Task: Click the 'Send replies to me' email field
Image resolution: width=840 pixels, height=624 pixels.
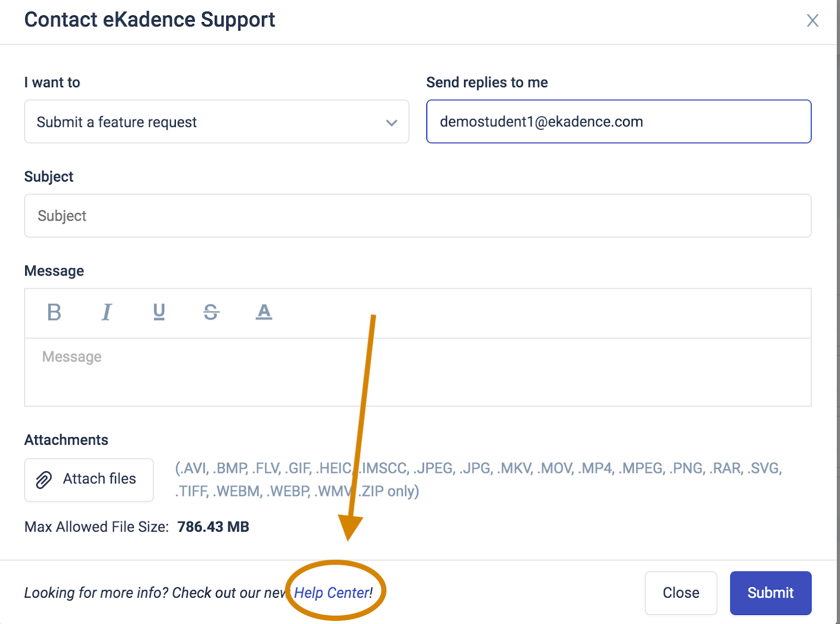Action: 618,122
